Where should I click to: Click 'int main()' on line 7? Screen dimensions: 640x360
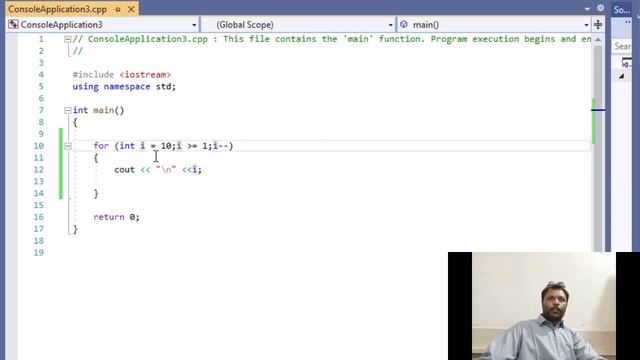98,110
